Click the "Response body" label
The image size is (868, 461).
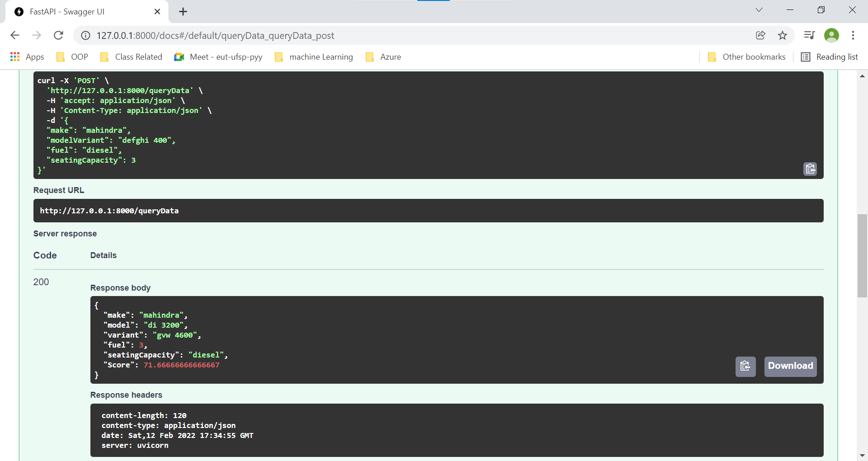click(120, 288)
